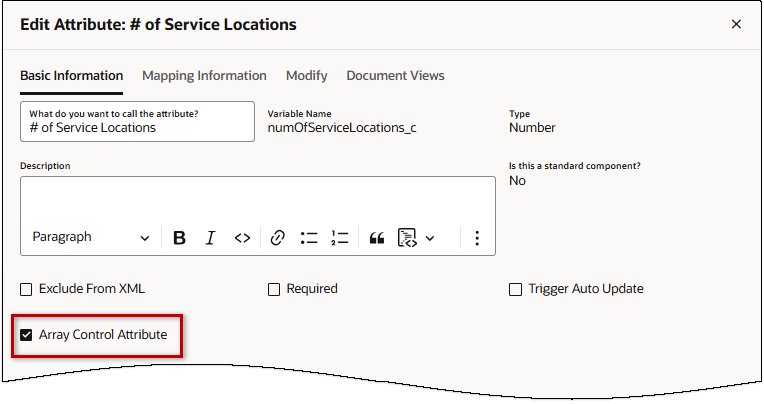Enable the Exclude From XML checkbox
Viewport: 764px width, 404px height.
pos(27,289)
